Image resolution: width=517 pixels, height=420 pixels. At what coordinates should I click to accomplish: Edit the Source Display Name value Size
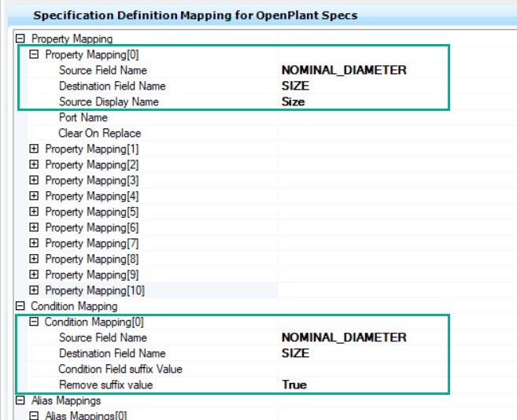(293, 102)
